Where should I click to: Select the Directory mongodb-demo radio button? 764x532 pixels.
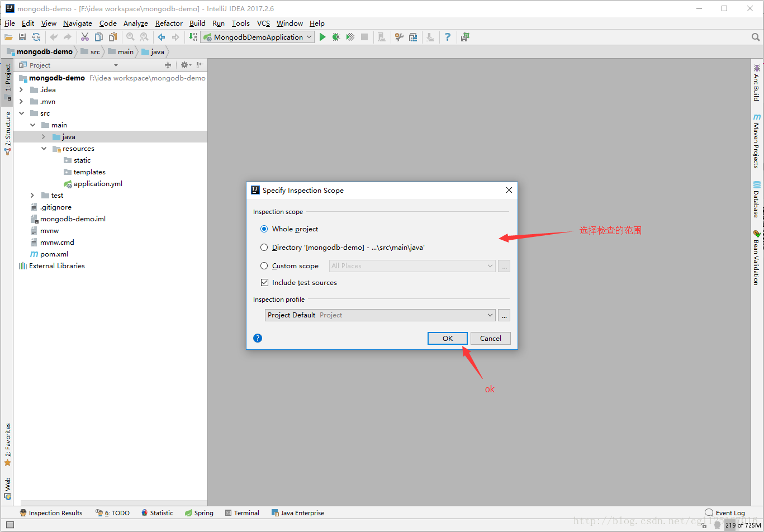264,248
